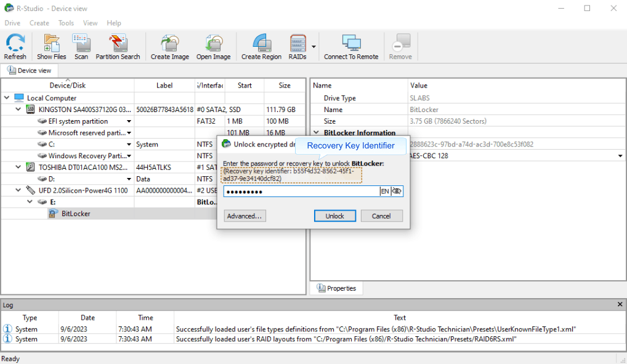Viewport: 627px width, 364px height.
Task: Sort by Device/Disk column header
Action: [x=68, y=85]
